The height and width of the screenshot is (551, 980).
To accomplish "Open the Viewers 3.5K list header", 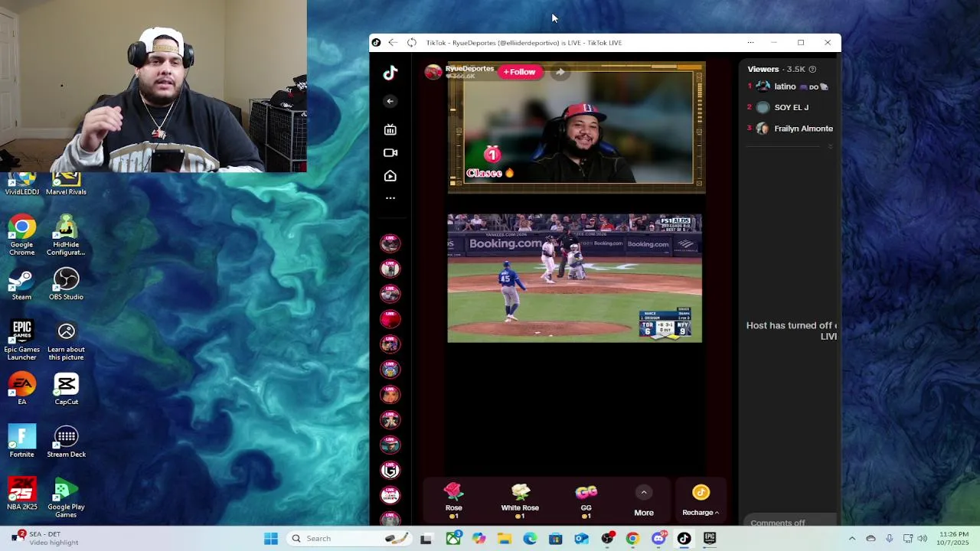I will click(777, 70).
